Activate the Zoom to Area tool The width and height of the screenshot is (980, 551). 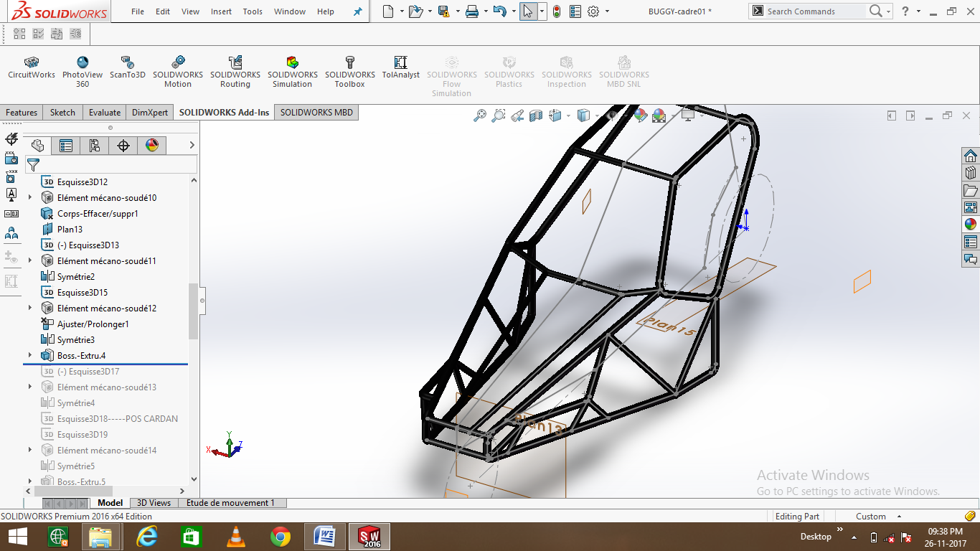click(x=499, y=115)
